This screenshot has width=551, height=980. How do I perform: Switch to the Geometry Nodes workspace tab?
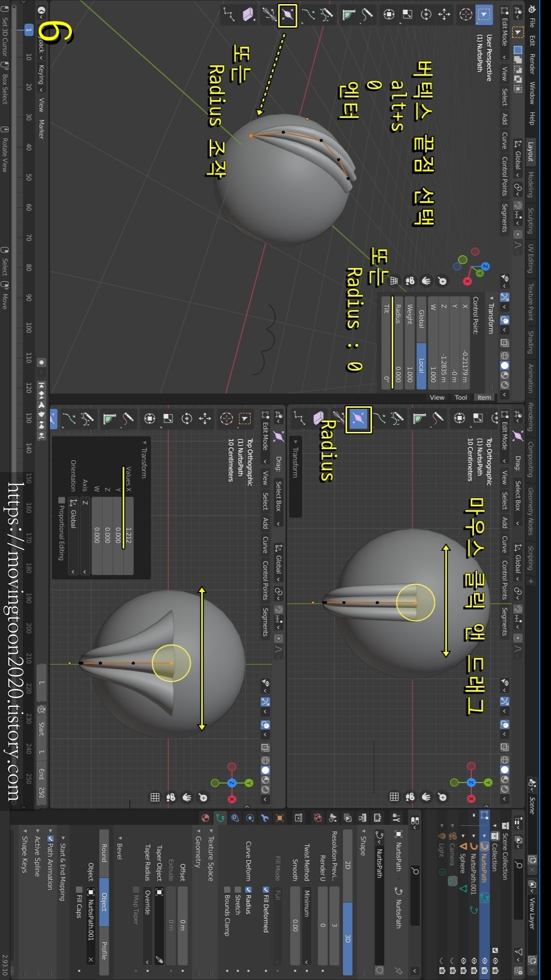(x=531, y=511)
